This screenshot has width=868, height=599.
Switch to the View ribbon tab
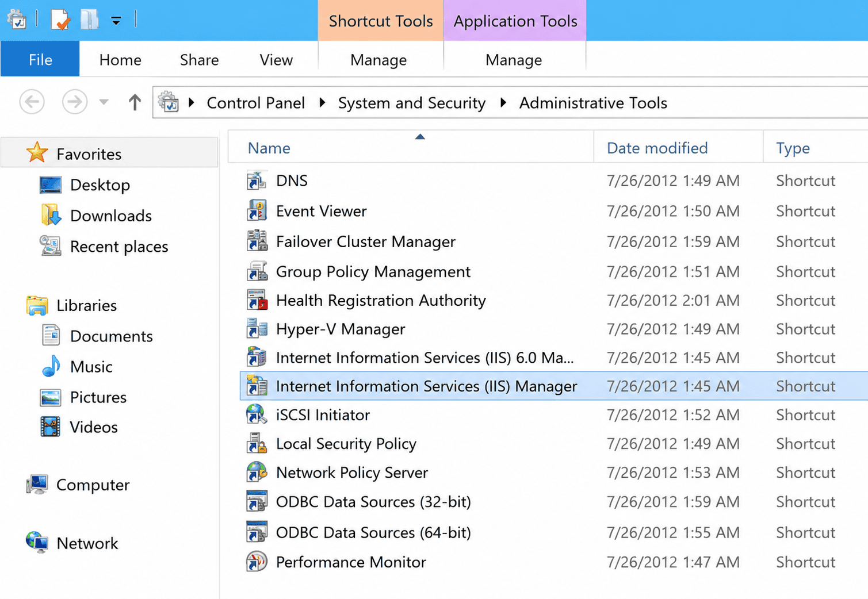[x=276, y=60]
